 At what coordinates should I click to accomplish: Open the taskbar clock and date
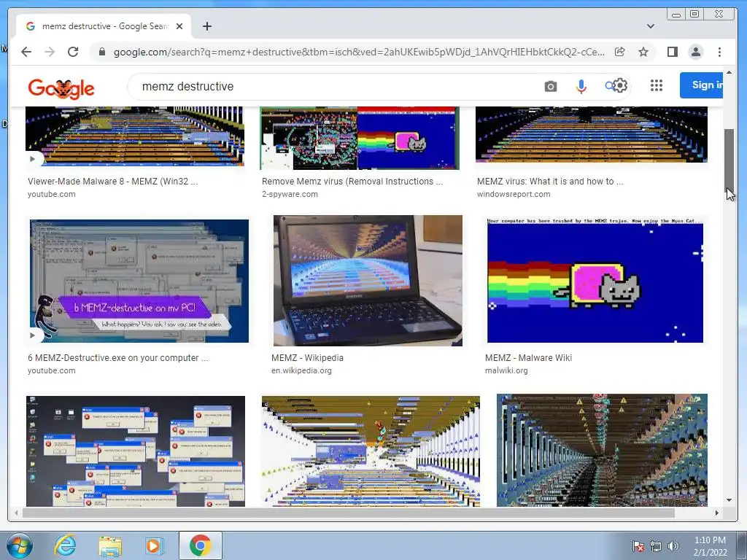coord(710,546)
